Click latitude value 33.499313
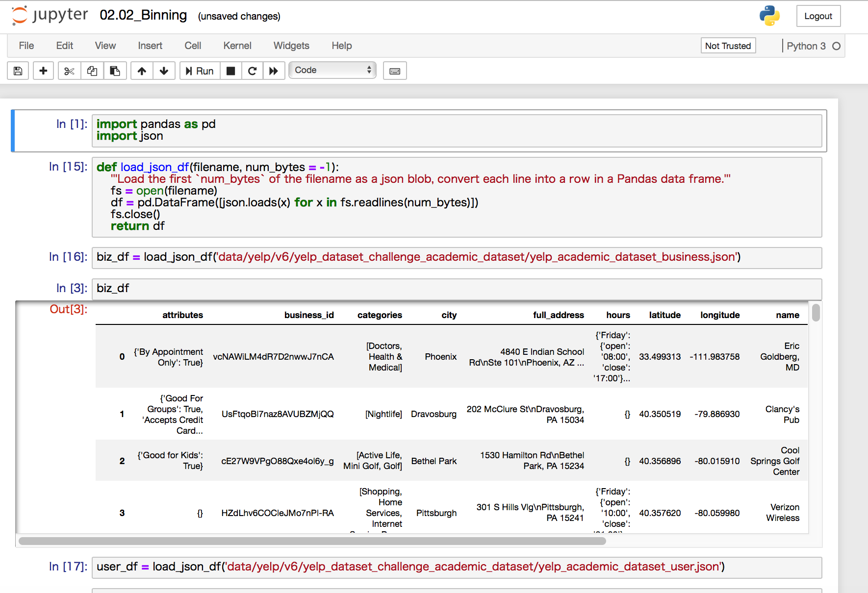This screenshot has width=868, height=593. click(660, 357)
